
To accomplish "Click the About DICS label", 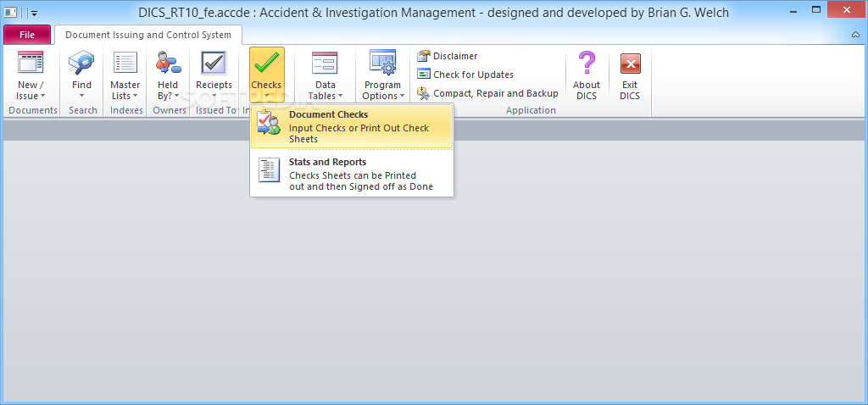I will click(587, 90).
